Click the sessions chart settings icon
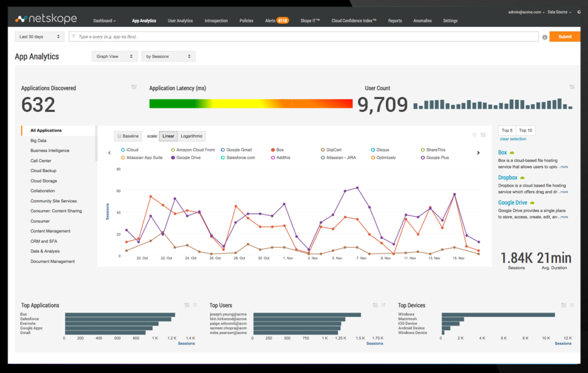588x373 pixels. (483, 135)
